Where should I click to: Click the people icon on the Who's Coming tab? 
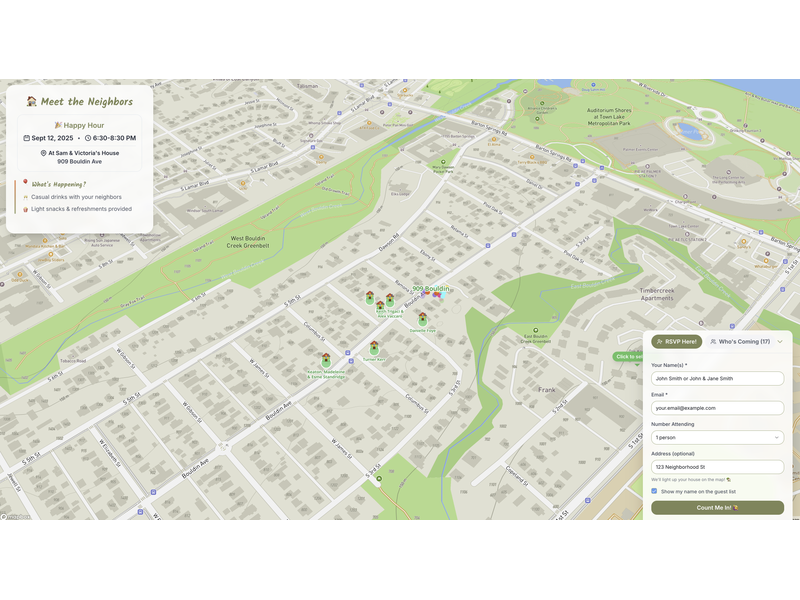[x=714, y=341]
